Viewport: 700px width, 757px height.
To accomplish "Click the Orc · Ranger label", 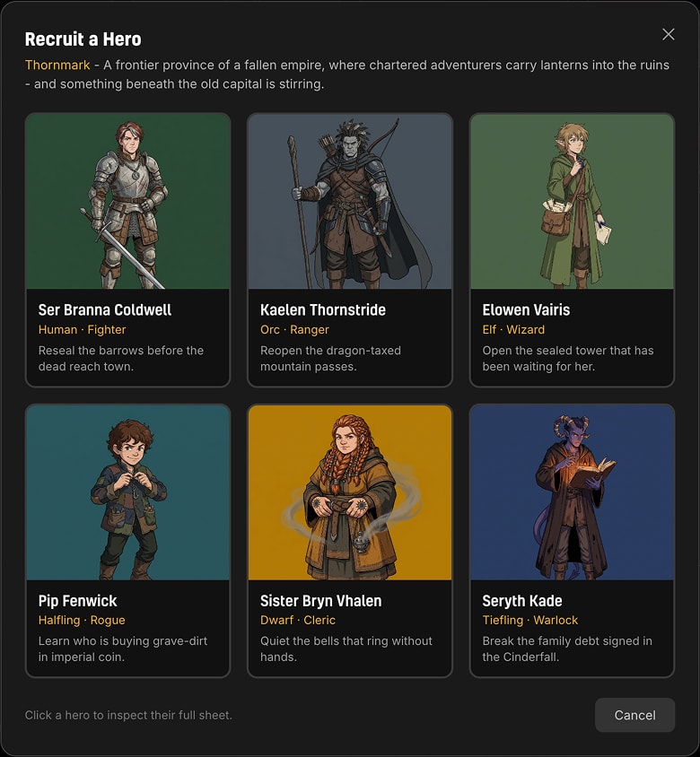I will click(x=294, y=330).
